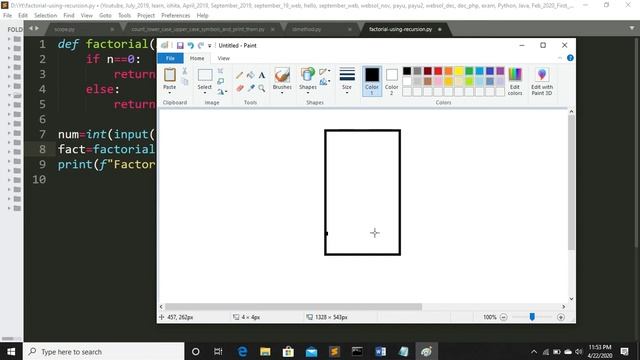Click the Crop icon in Paint's Image group
Image resolution: width=640 pixels, height=360 pixels.
(220, 71)
